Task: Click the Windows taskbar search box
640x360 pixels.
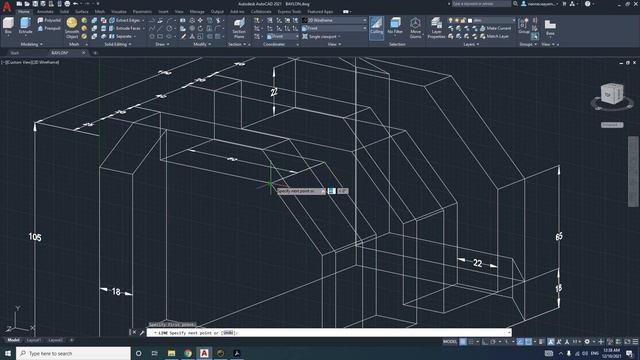Action: point(73,353)
